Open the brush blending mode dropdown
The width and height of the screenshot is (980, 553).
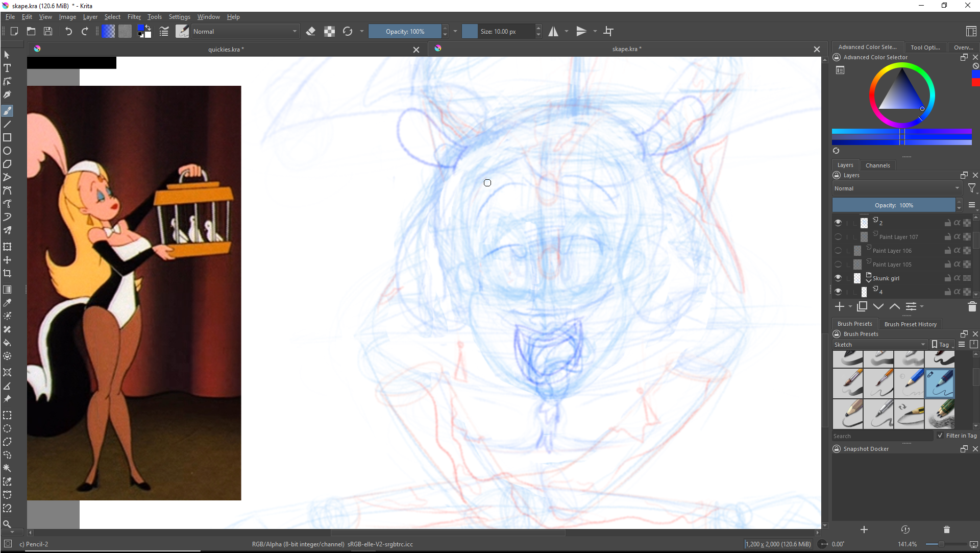(x=245, y=31)
